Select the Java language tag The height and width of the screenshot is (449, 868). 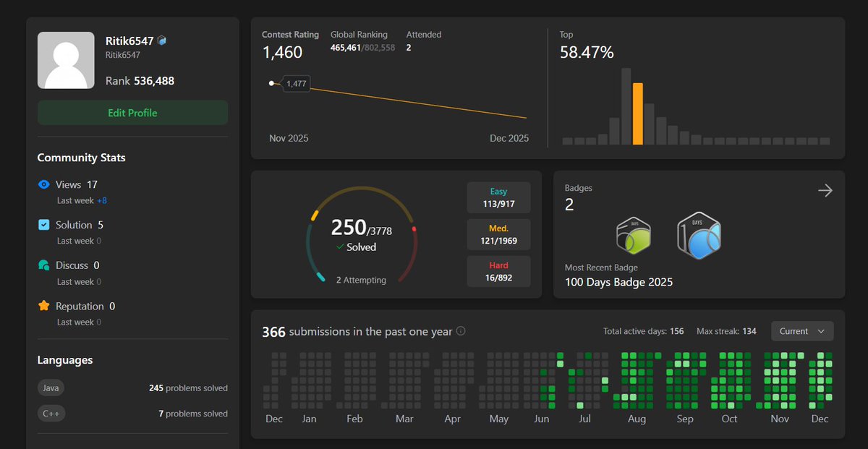click(x=51, y=388)
